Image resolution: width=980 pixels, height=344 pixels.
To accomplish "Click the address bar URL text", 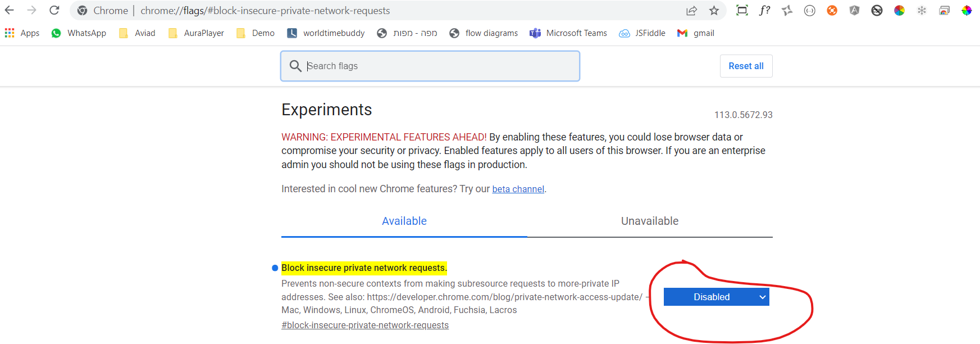I will click(265, 11).
